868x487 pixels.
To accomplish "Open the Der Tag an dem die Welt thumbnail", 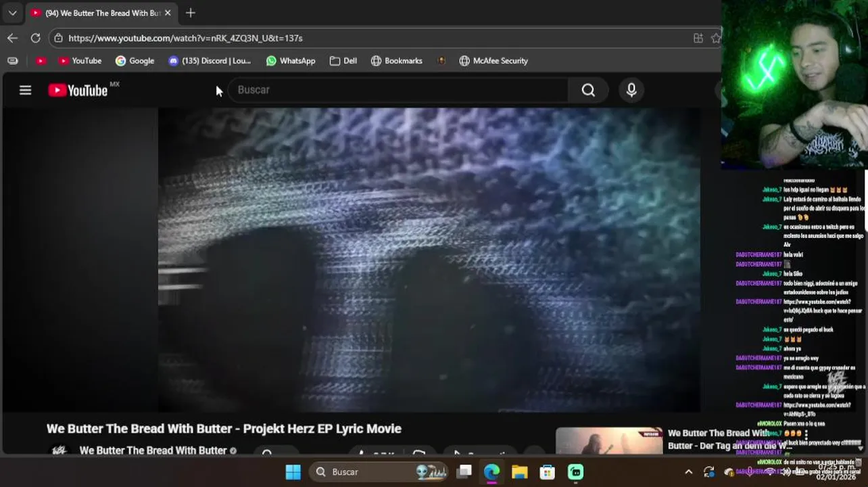I will point(609,440).
